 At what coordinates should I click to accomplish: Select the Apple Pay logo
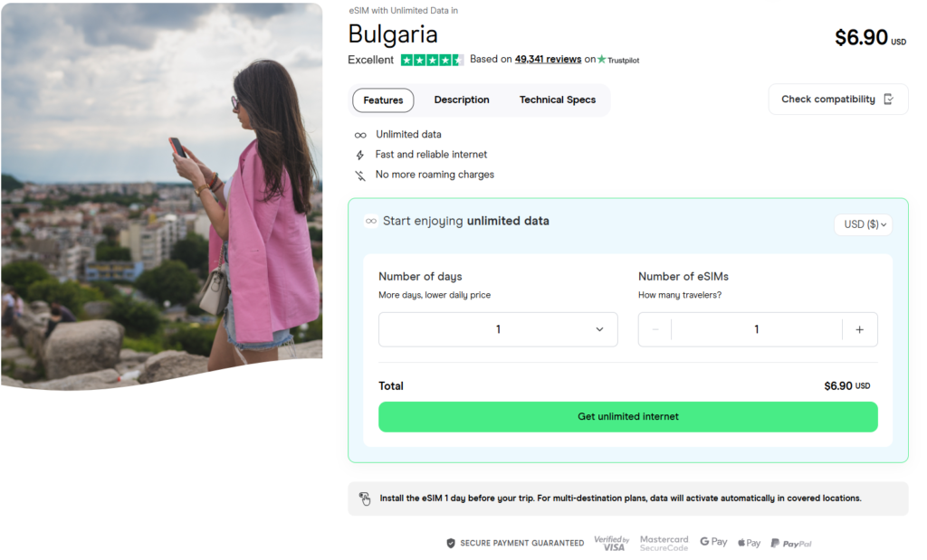click(749, 542)
